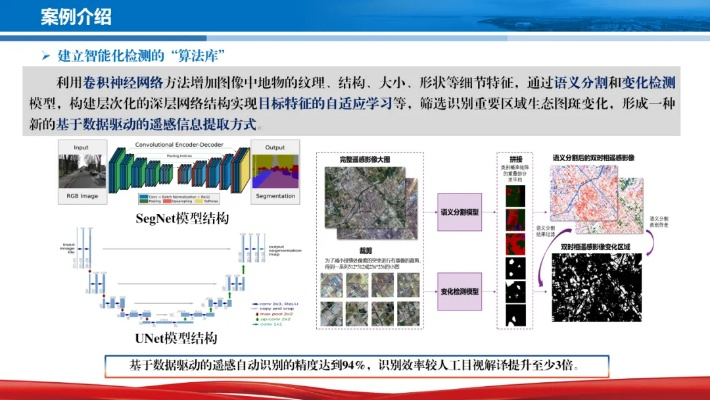The image size is (710, 400).
Task: Select the red semantic segmentation result map
Action: [x=584, y=193]
